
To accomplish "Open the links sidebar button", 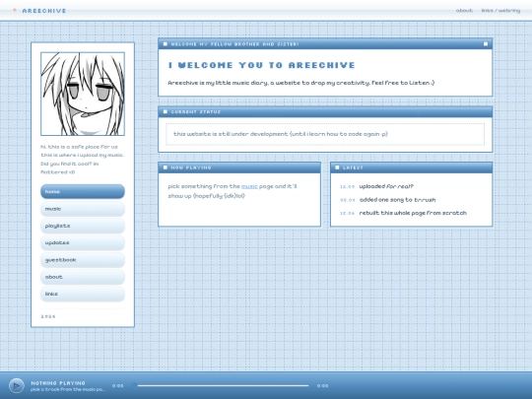I will coord(83,294).
